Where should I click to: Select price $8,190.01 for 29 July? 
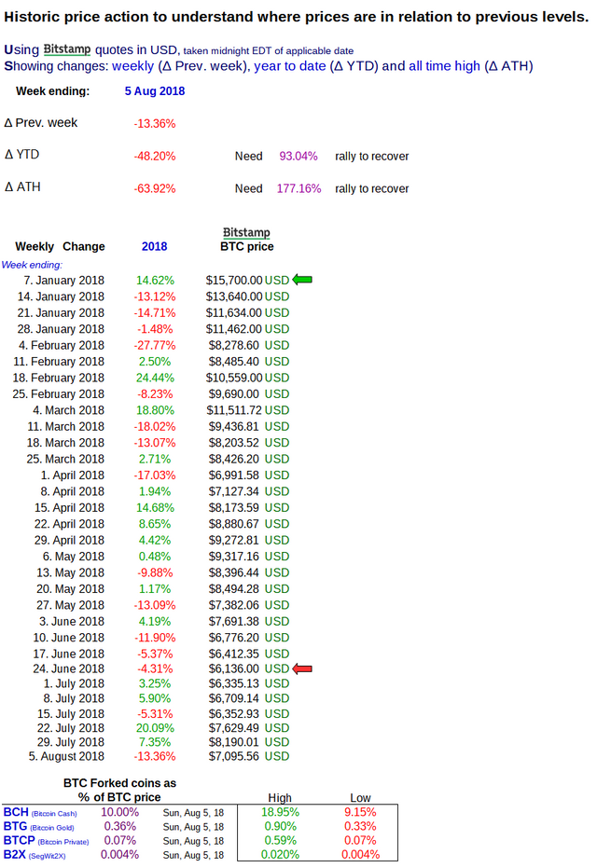234,742
